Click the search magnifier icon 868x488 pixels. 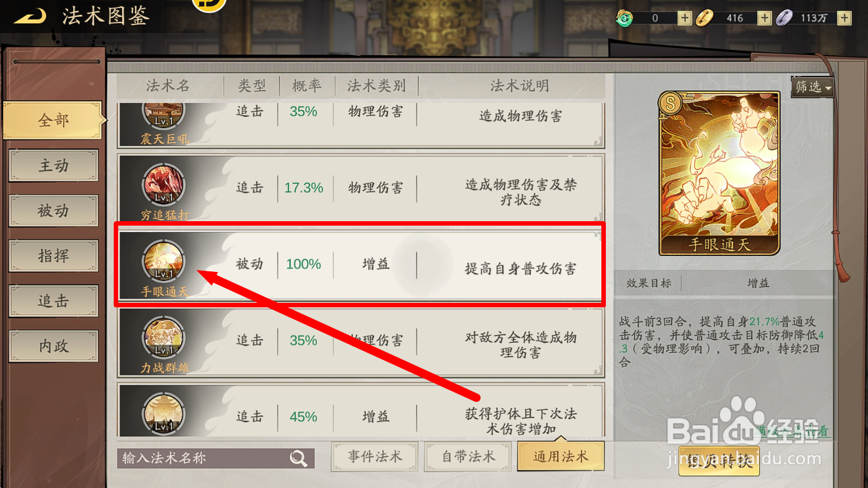pyautogui.click(x=298, y=458)
